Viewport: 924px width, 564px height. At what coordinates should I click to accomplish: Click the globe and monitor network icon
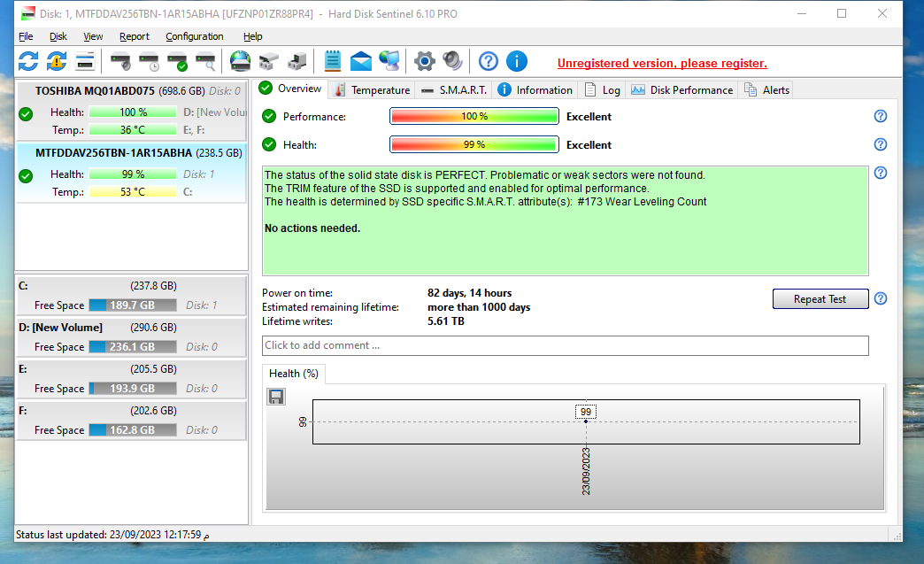coord(389,61)
